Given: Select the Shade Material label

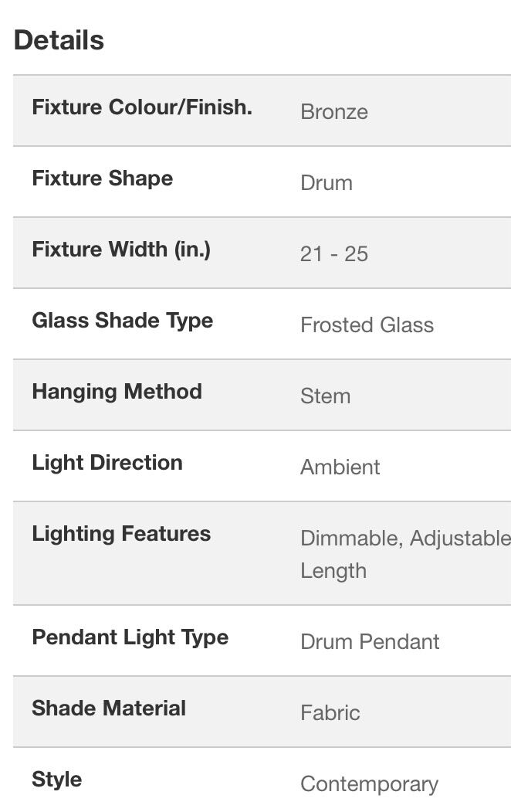Looking at the screenshot, I should coord(109,708).
